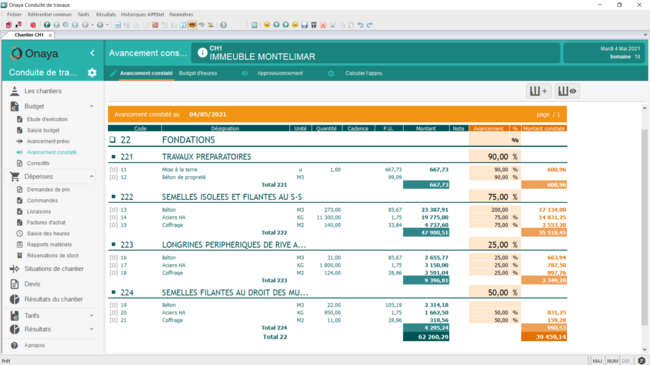The width and height of the screenshot is (650, 365).
Task: Click the 90,00 avancement field for 221
Action: click(x=490, y=157)
